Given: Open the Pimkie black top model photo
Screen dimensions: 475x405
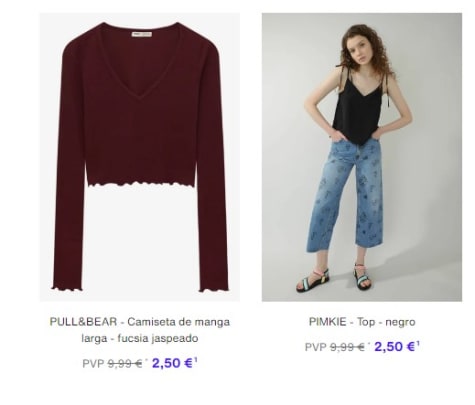Looking at the screenshot, I should pyautogui.click(x=362, y=157).
